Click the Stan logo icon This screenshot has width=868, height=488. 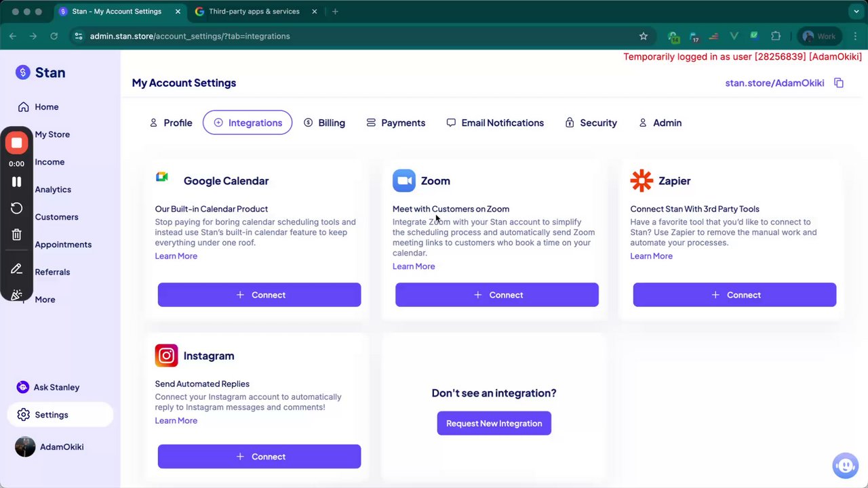point(23,73)
